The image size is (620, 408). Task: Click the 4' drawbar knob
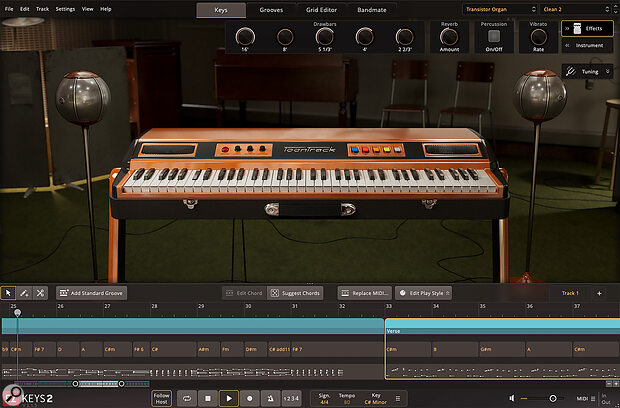pyautogui.click(x=364, y=37)
